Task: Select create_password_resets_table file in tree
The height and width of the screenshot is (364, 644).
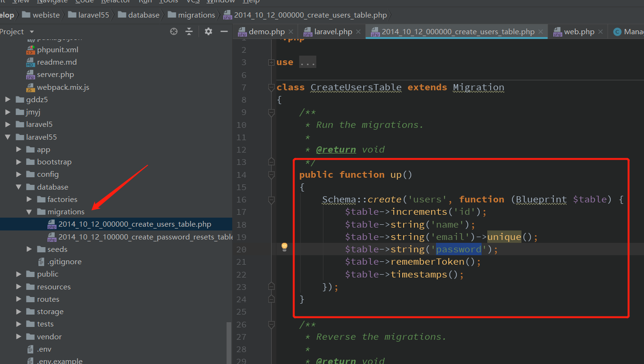Action: coord(146,237)
